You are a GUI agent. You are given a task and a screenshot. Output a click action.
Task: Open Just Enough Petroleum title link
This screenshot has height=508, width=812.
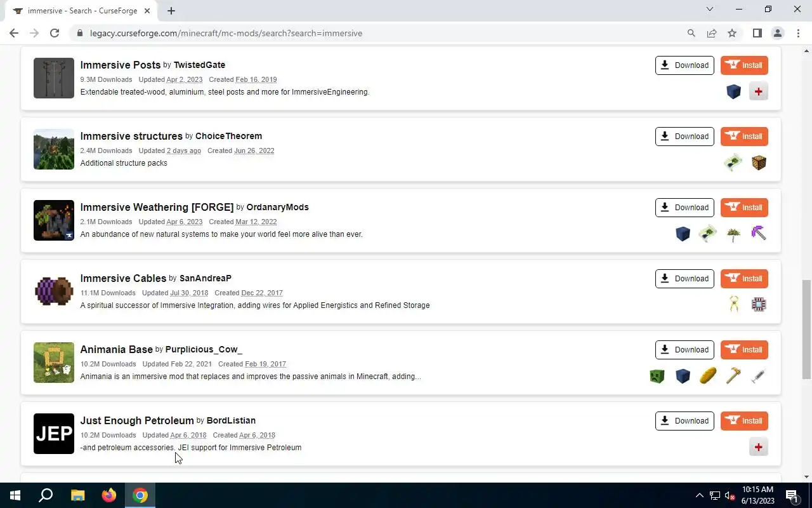(x=137, y=420)
